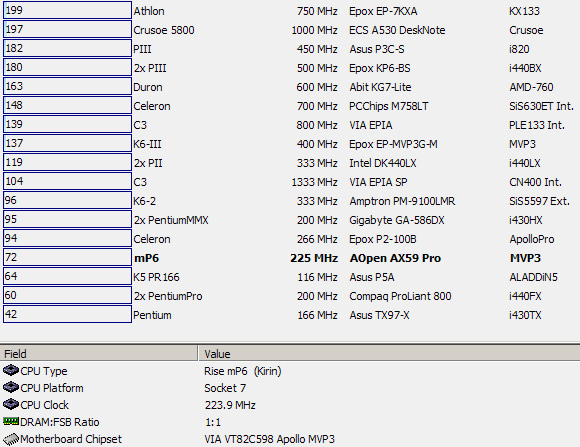Viewport: 580px width, 447px height.
Task: Click the CN400 Int. chipset text
Action: coord(535,182)
